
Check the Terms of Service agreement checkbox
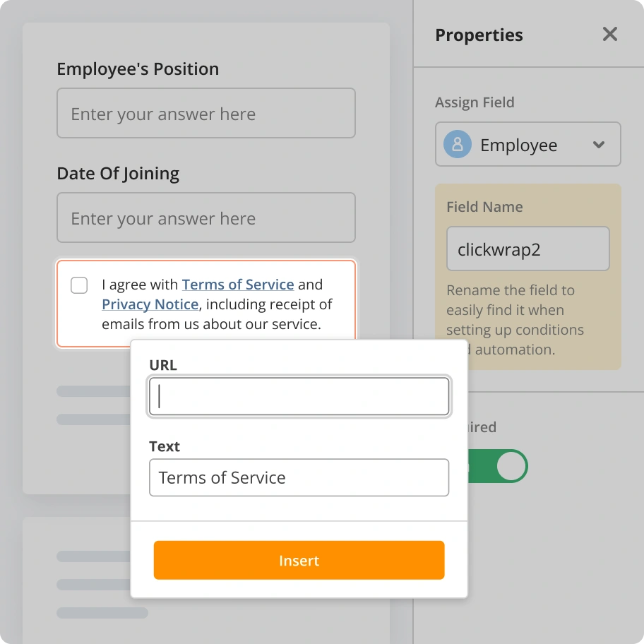[78, 285]
